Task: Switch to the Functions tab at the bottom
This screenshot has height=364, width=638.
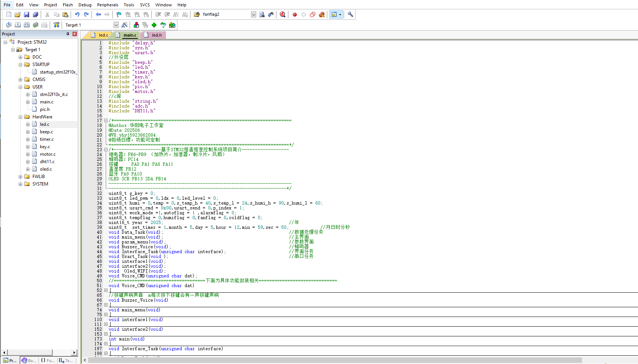Action: (47, 360)
